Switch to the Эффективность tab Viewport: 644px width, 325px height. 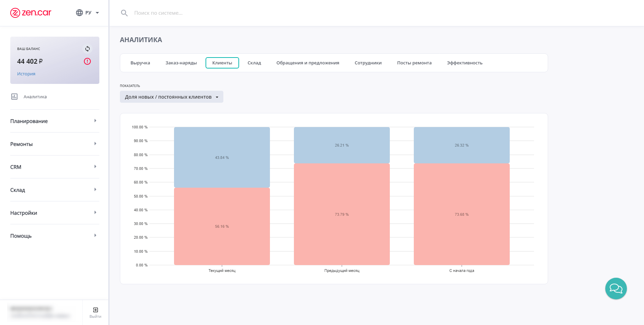coord(465,63)
